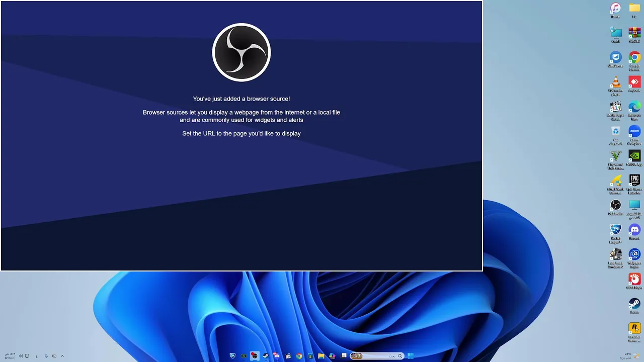Open the monitor-icon shortcut next to OBS Studio
Screen dimensions: 644x362
click(634, 209)
